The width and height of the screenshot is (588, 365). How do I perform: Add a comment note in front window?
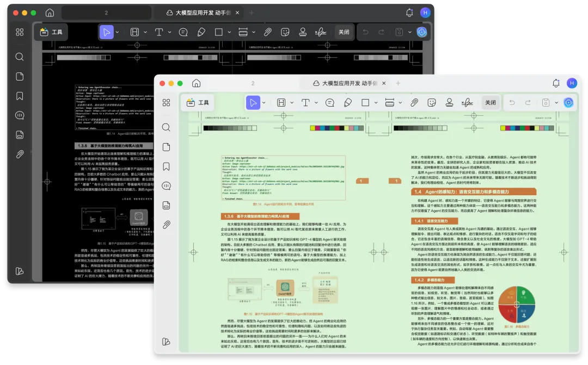pyautogui.click(x=329, y=103)
